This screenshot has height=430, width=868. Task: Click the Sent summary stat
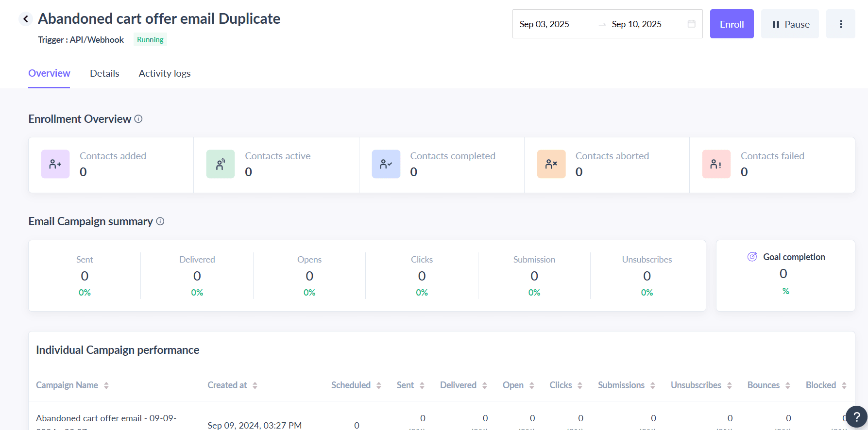(x=85, y=276)
